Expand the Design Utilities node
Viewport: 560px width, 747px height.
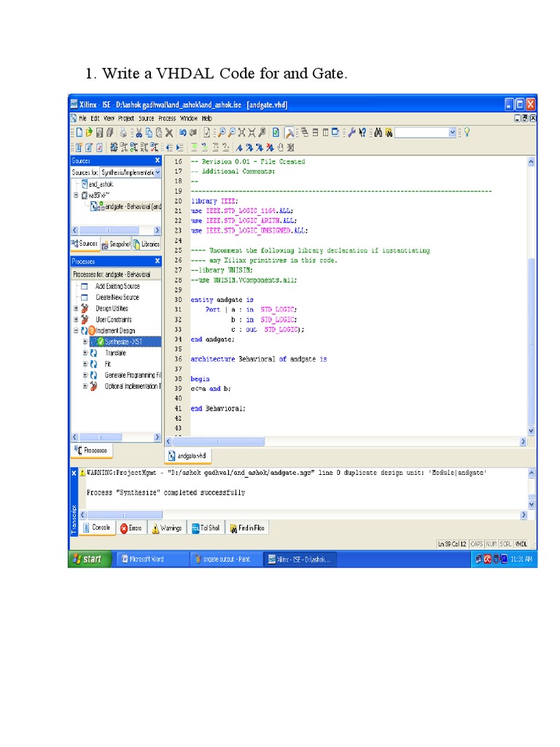[x=76, y=309]
